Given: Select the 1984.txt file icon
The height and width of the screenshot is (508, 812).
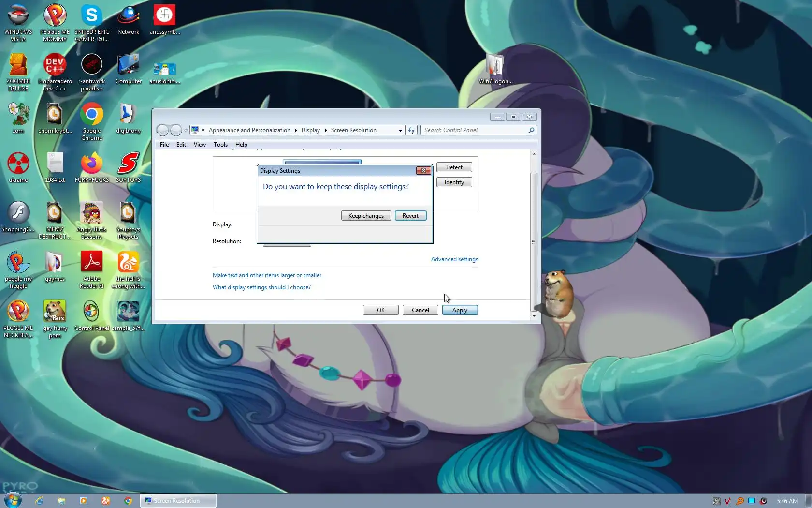Looking at the screenshot, I should (x=55, y=168).
